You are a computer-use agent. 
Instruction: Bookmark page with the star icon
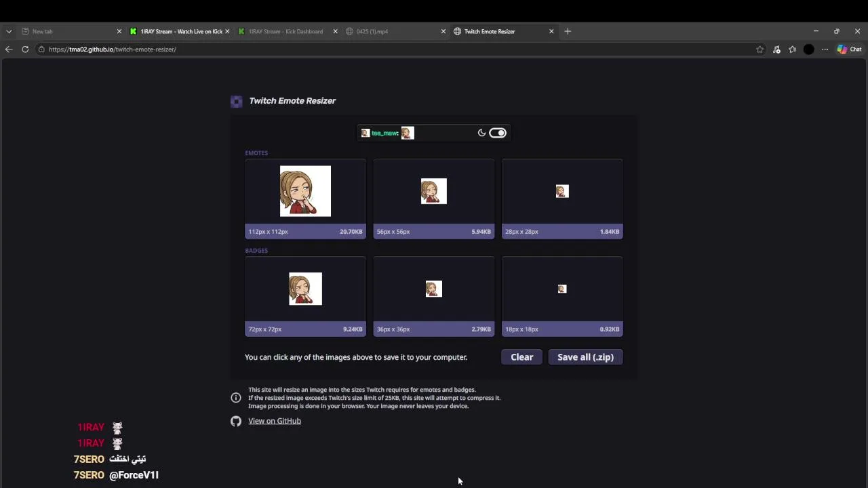tap(759, 49)
